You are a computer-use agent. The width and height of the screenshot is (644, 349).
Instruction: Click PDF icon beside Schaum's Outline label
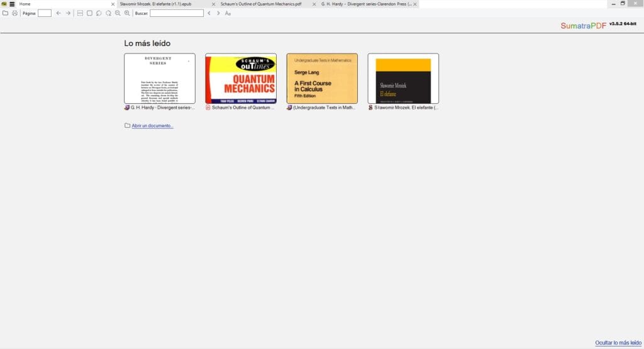208,108
